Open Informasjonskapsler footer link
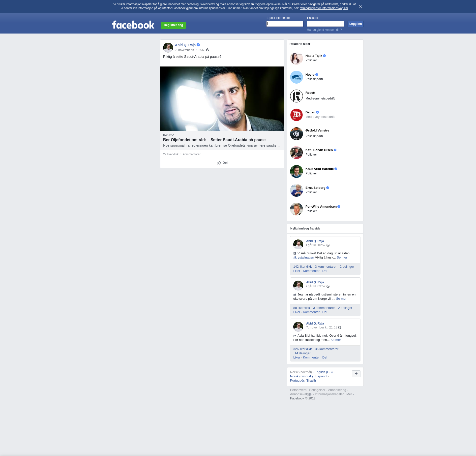 point(329,394)
